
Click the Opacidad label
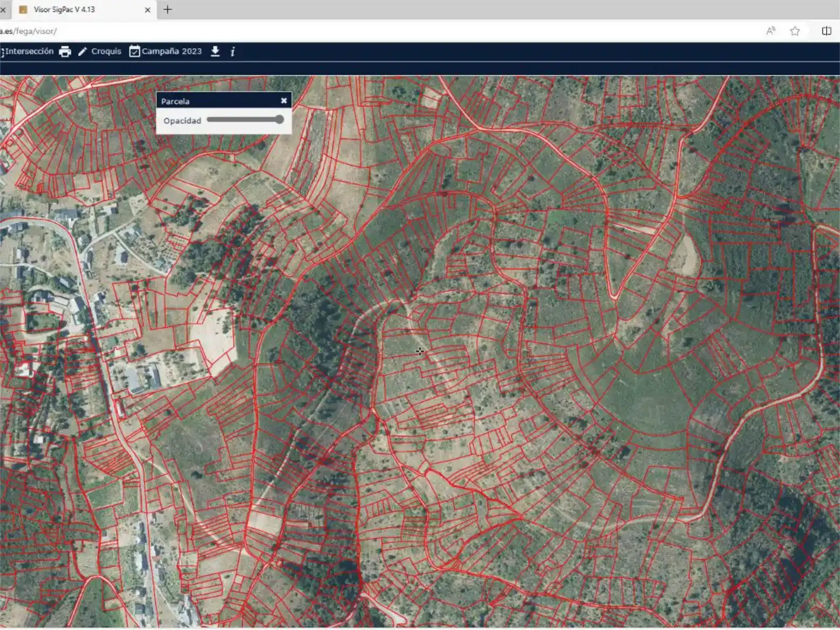pos(182,121)
